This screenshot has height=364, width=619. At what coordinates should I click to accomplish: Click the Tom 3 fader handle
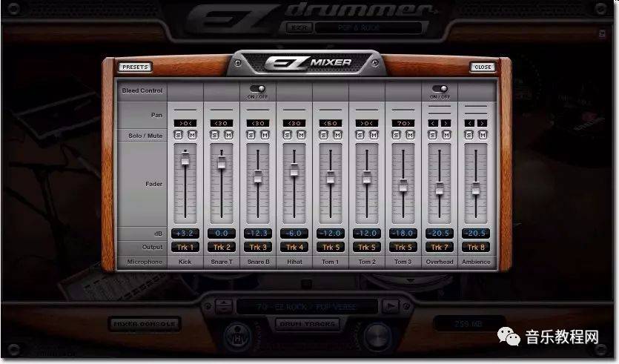coord(403,185)
